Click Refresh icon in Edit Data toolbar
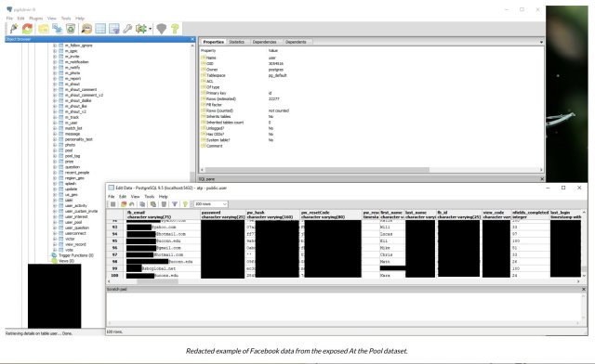Image resolution: width=595 pixels, height=364 pixels. coord(124,204)
